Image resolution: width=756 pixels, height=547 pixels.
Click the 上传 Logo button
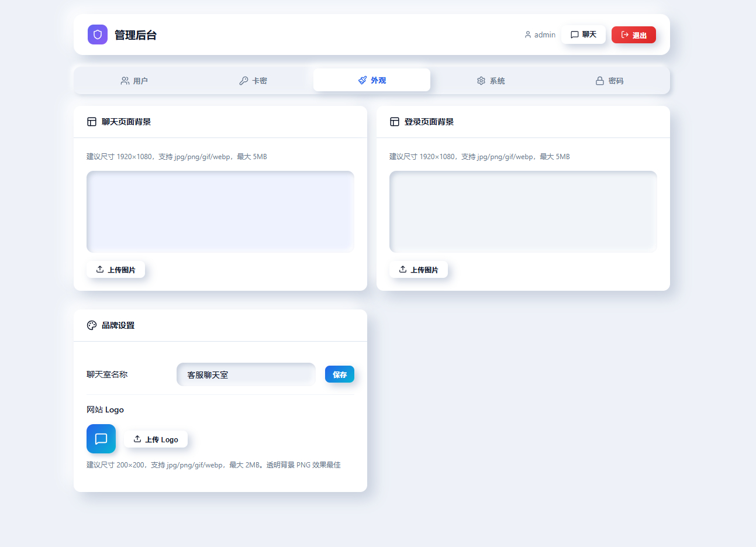(x=156, y=439)
